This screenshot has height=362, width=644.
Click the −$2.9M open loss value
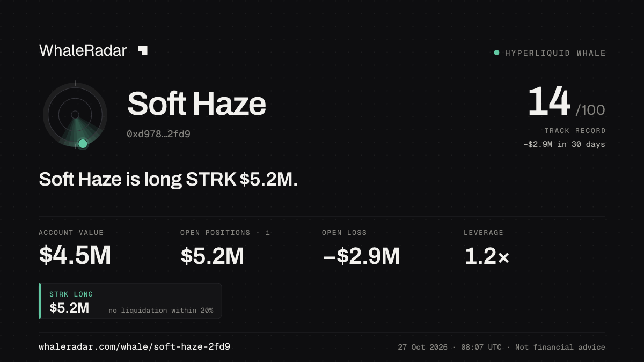[x=361, y=256]
